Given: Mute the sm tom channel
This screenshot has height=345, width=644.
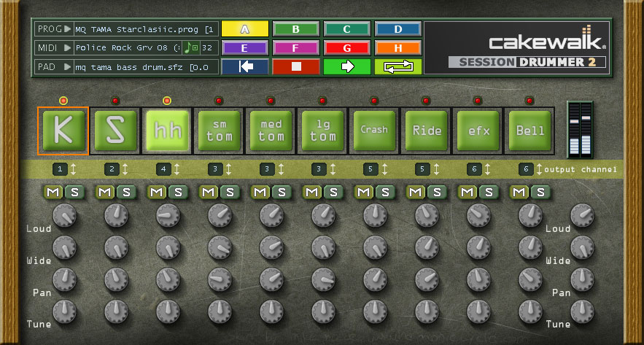Looking at the screenshot, I should point(209,192).
